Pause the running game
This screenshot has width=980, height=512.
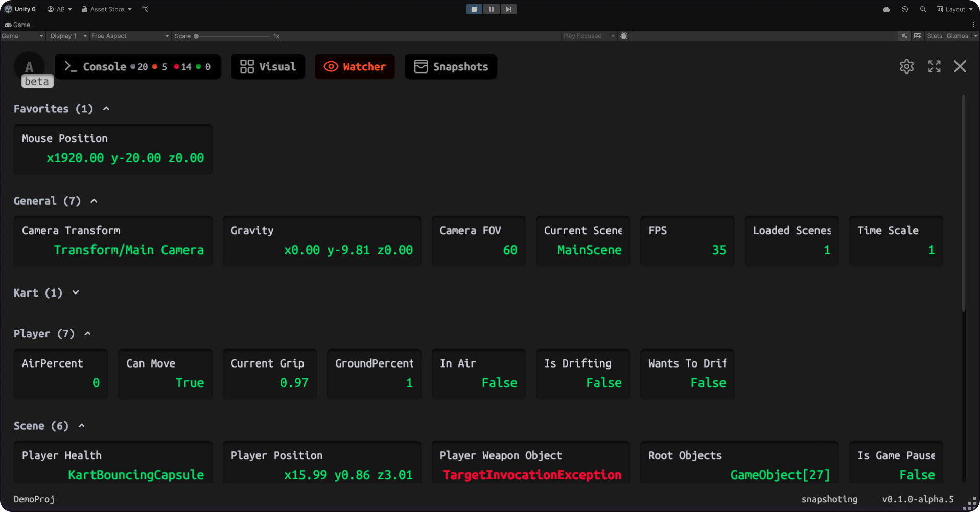coord(491,9)
